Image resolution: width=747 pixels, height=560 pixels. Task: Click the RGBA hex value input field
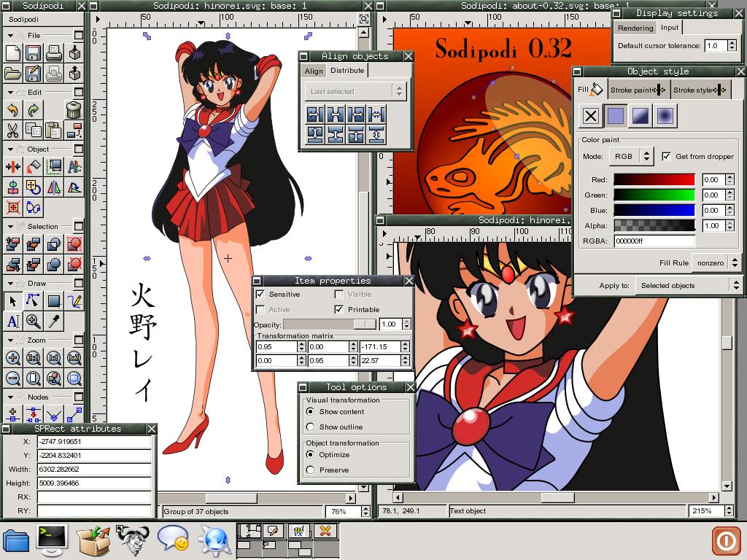pyautogui.click(x=654, y=241)
